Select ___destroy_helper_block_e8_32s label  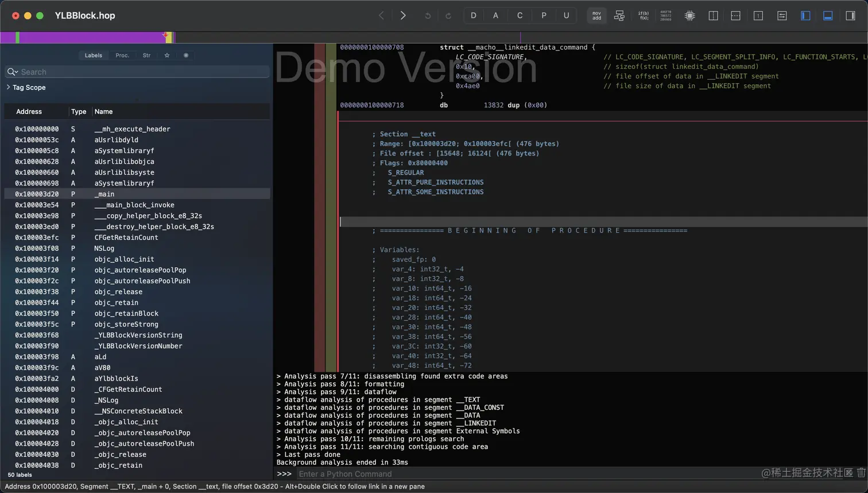[x=137, y=227]
